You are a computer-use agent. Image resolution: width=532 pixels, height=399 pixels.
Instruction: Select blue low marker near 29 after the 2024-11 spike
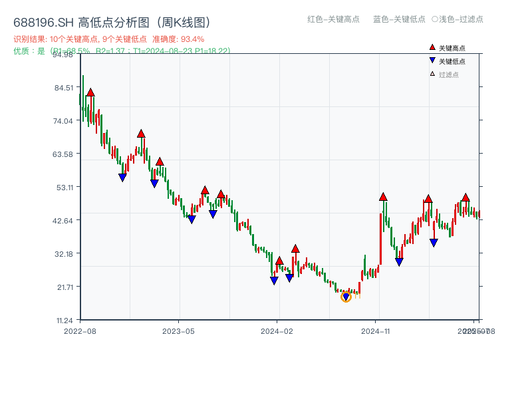point(400,262)
